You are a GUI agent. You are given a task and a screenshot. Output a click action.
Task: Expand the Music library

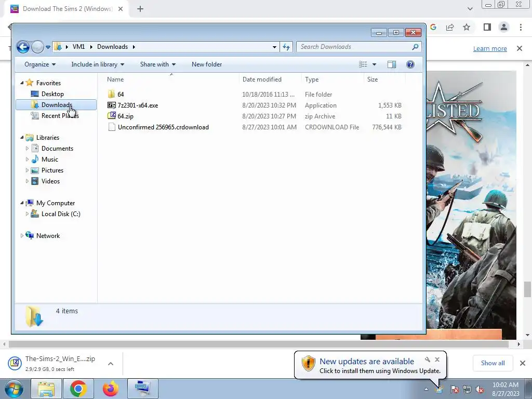[27, 159]
